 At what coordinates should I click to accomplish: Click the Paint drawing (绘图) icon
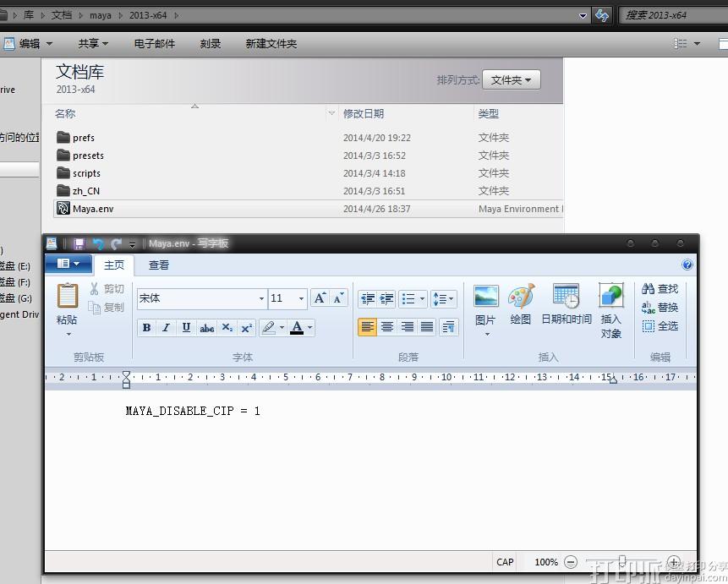[x=521, y=296]
